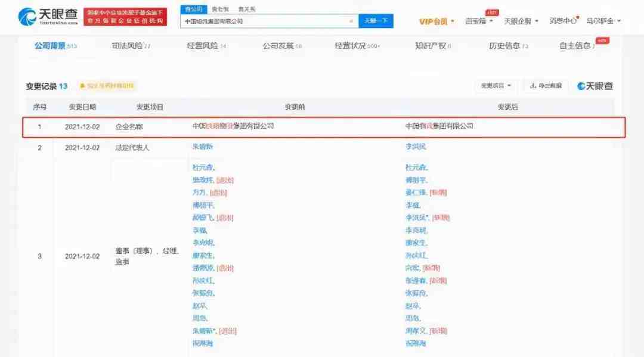Expand the 天眼企服 menu
Viewport: 644px width, 357px height.
pos(521,21)
